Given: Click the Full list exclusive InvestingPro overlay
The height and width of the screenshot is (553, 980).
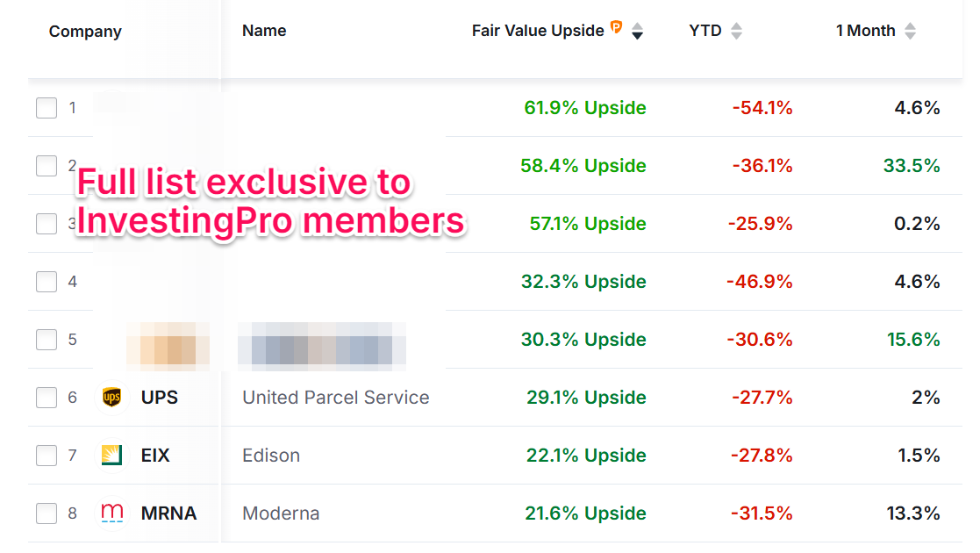Looking at the screenshot, I should tap(269, 202).
